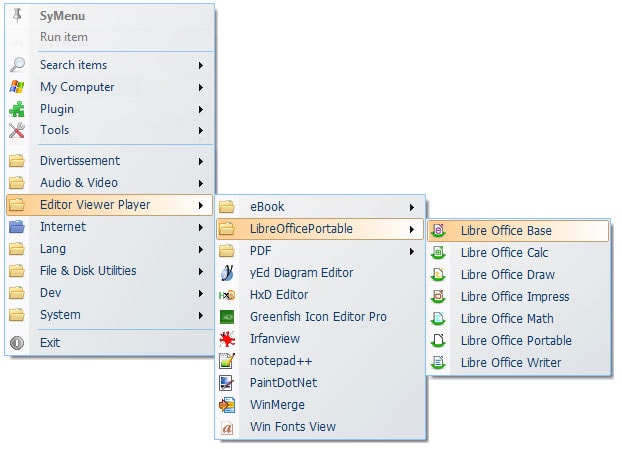Click the folder icon next to Audio & Video
The image size is (622, 449).
click(x=17, y=183)
